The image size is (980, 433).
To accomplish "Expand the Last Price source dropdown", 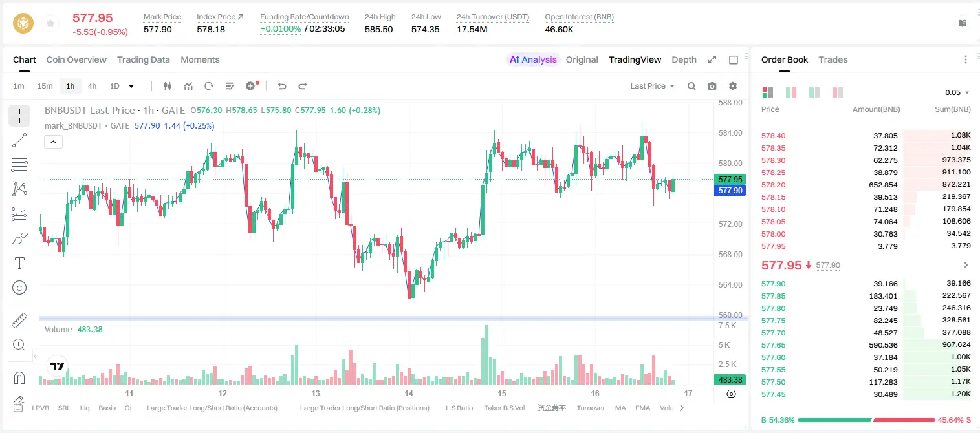I will coord(652,86).
